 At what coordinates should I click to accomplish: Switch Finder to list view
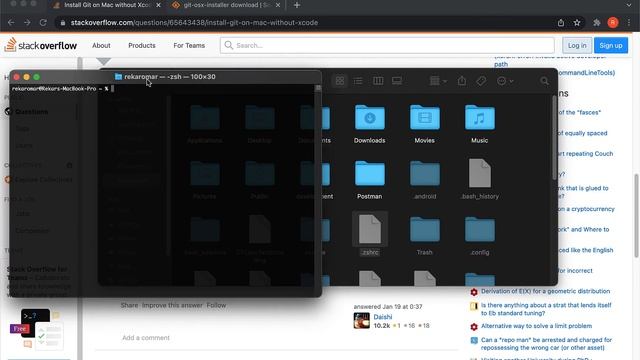click(x=358, y=81)
